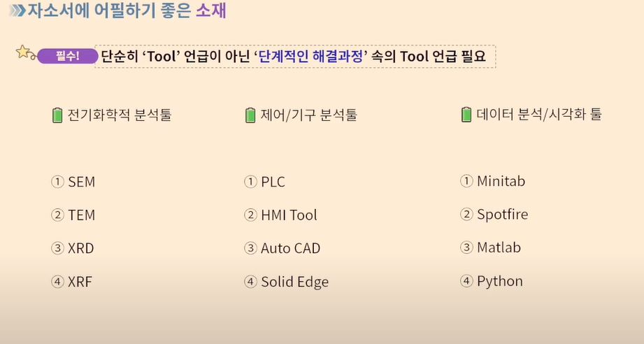Click the circled number 1 beside SEM
This screenshot has width=644, height=344.
[x=57, y=182]
